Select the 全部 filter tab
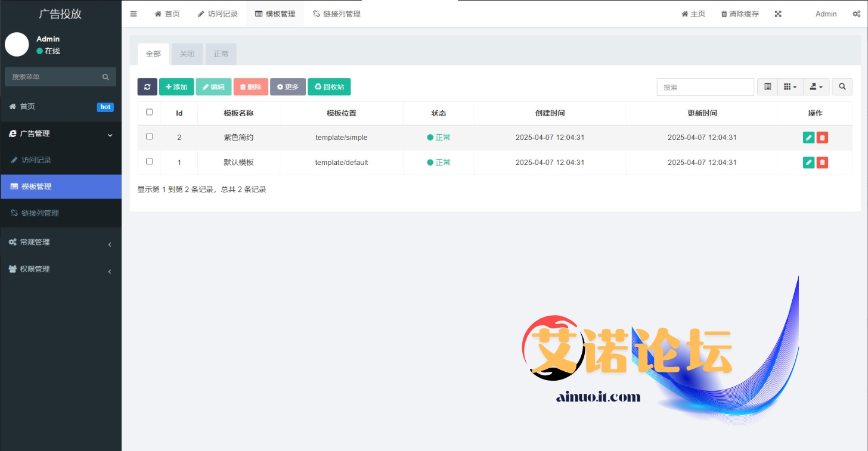This screenshot has width=868, height=451. pyautogui.click(x=153, y=54)
